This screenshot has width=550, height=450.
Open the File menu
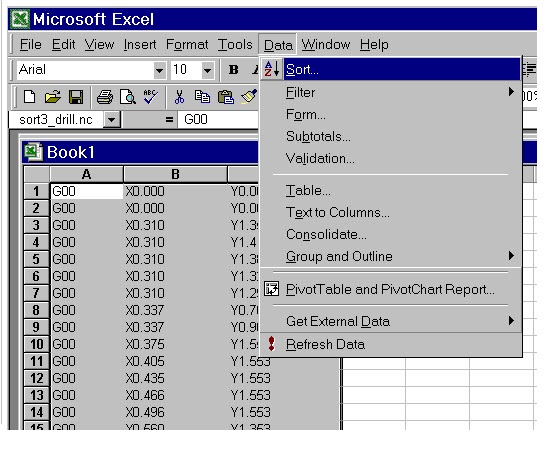coord(31,45)
